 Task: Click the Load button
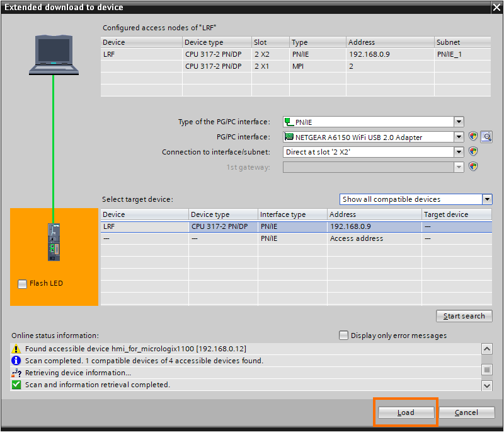coord(405,412)
